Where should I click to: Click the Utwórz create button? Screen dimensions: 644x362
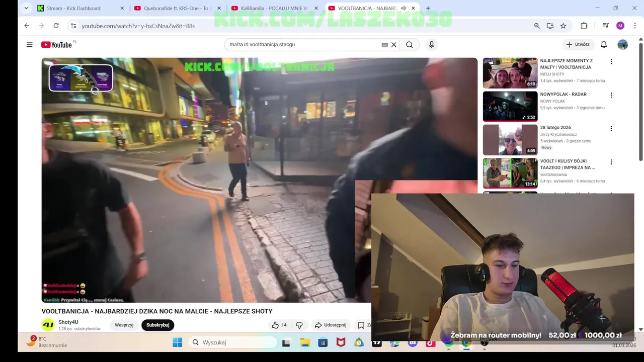(x=578, y=45)
